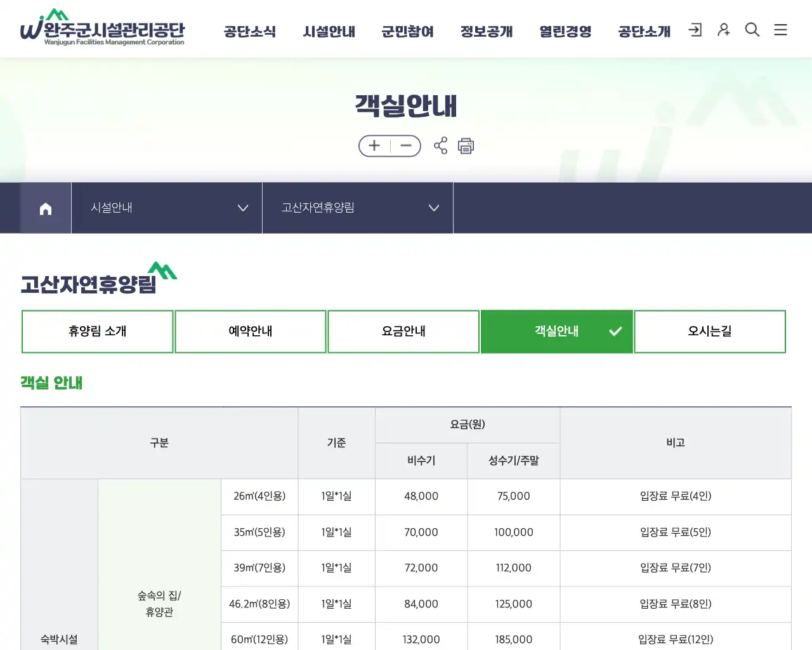Switch to the 오시는길 tab
Screen dimensions: 812x650
point(710,331)
